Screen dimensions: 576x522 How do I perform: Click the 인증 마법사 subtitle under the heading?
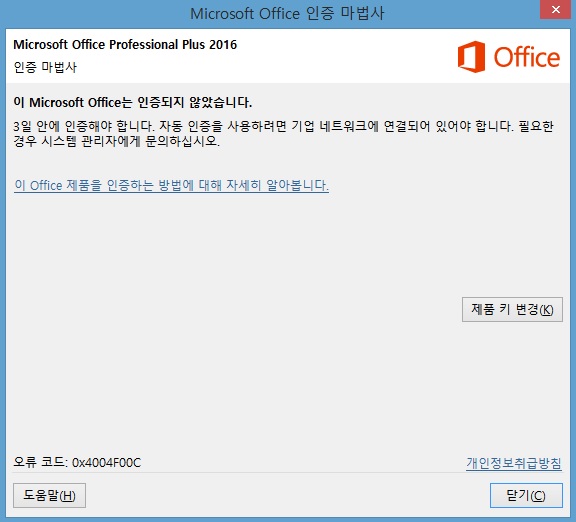[x=45, y=67]
